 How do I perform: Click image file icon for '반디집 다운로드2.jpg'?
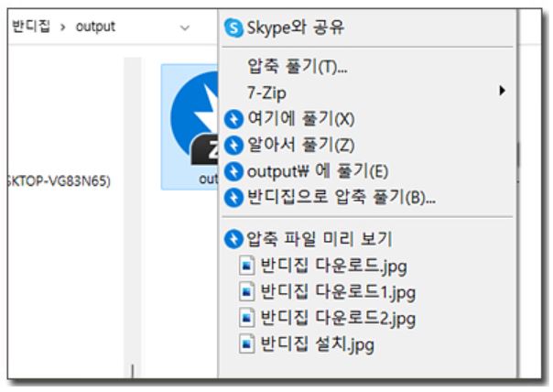[246, 317]
